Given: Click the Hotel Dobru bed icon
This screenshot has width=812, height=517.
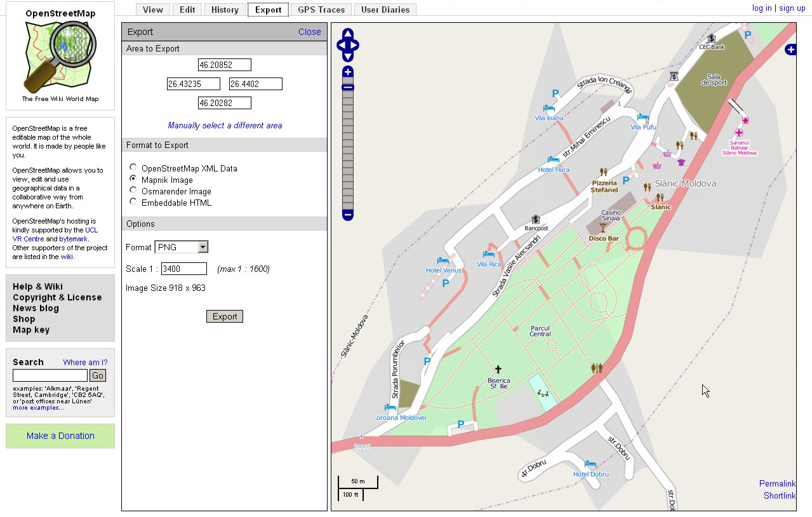Looking at the screenshot, I should (590, 464).
